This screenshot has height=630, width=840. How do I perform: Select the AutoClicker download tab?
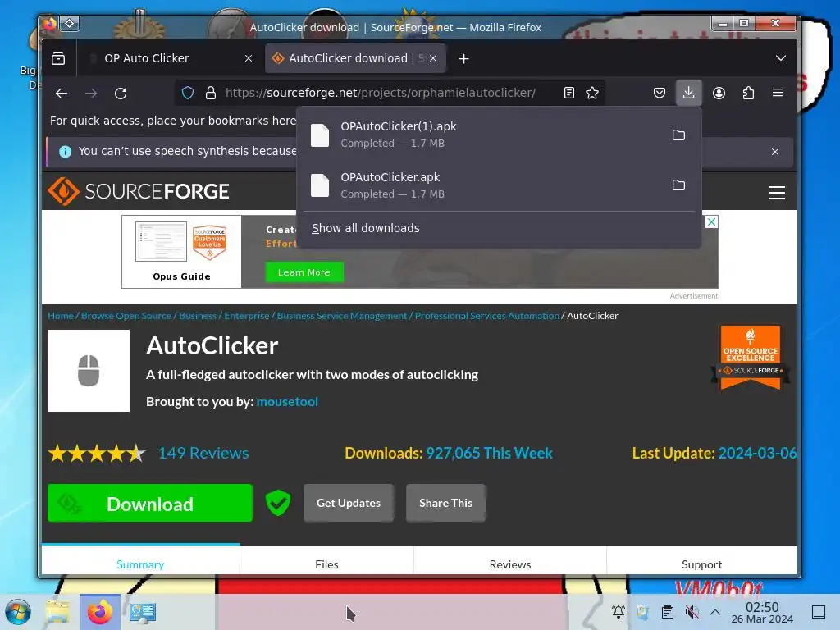point(356,58)
